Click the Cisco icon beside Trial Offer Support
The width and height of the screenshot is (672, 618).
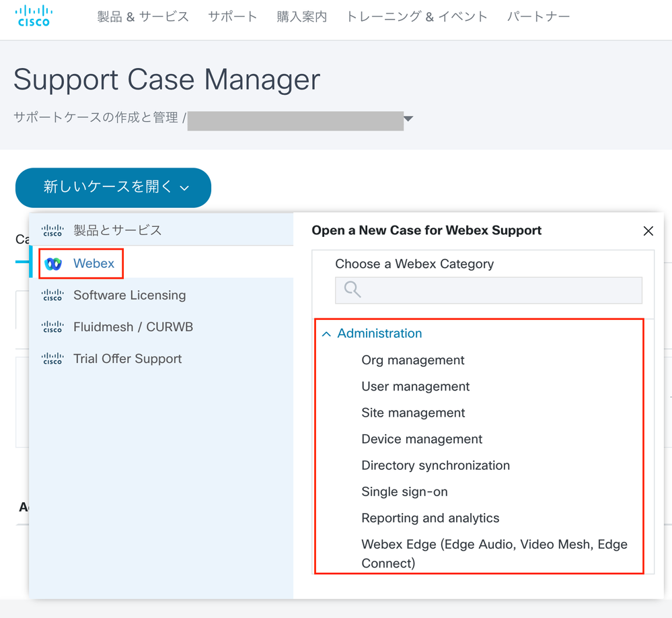pos(52,359)
